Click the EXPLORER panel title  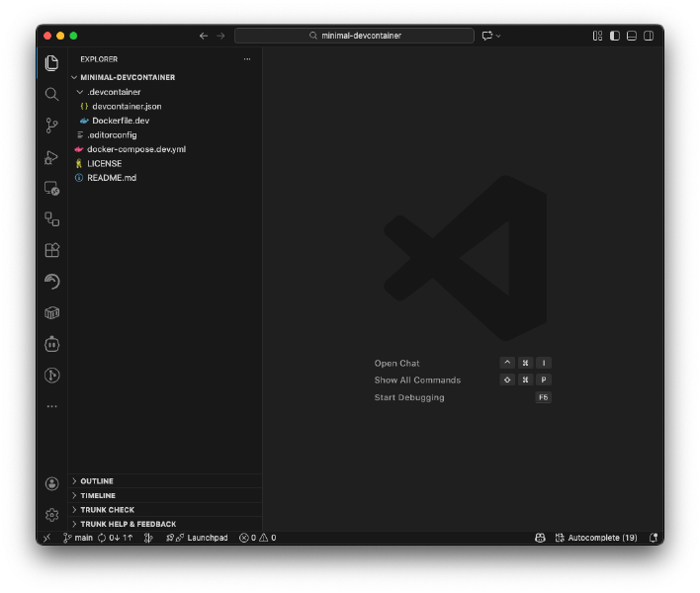click(x=99, y=59)
